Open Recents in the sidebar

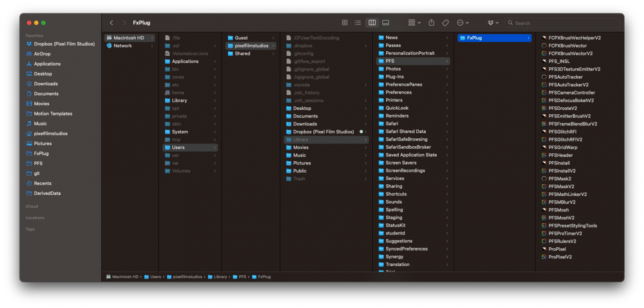point(39,183)
